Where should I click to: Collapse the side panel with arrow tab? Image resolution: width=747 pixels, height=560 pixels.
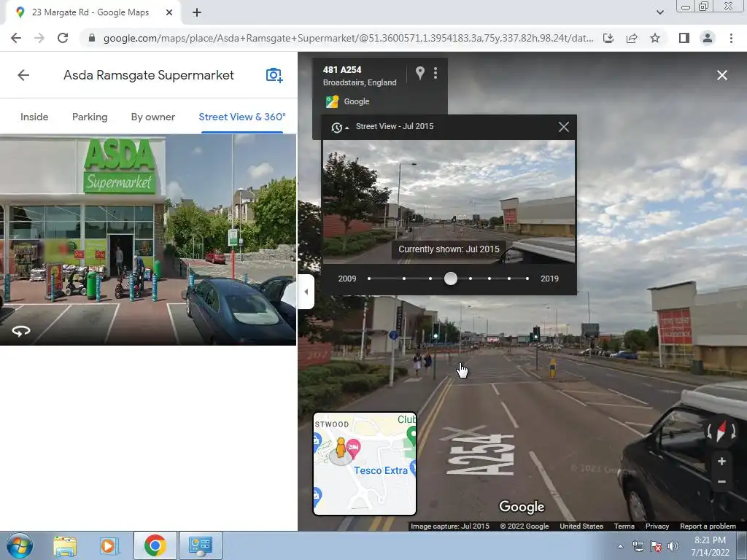point(306,292)
